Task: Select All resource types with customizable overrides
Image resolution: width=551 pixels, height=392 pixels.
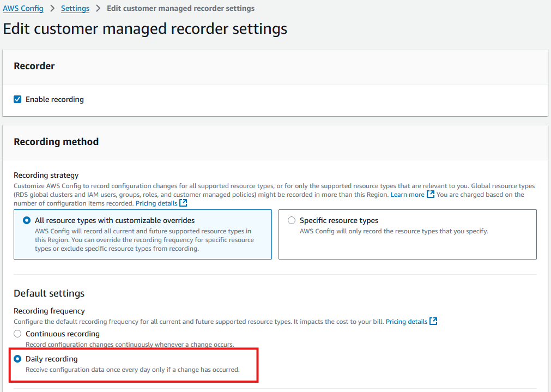Action: pos(27,220)
